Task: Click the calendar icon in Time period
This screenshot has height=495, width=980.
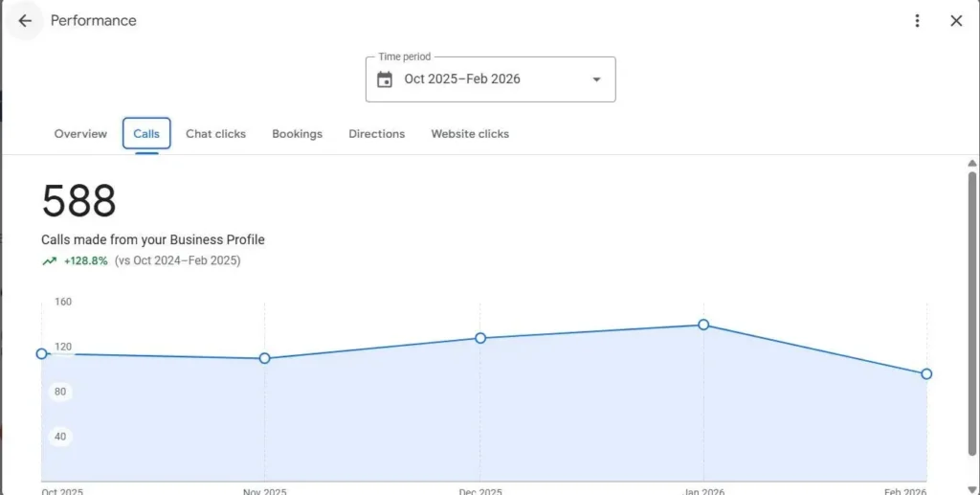Action: click(x=385, y=79)
